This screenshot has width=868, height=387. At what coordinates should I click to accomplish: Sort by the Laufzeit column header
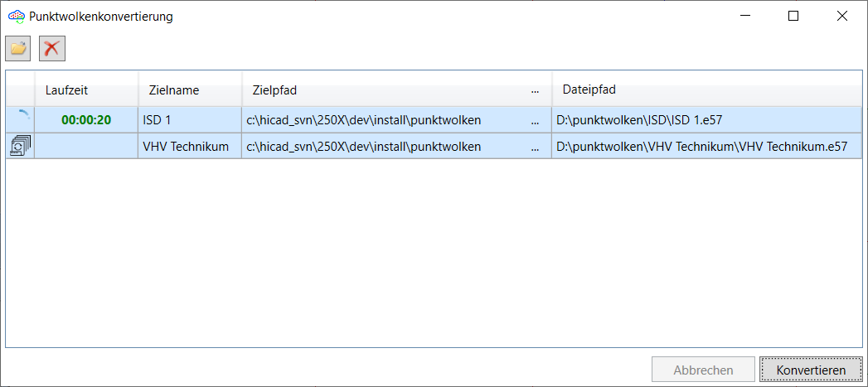(66, 89)
